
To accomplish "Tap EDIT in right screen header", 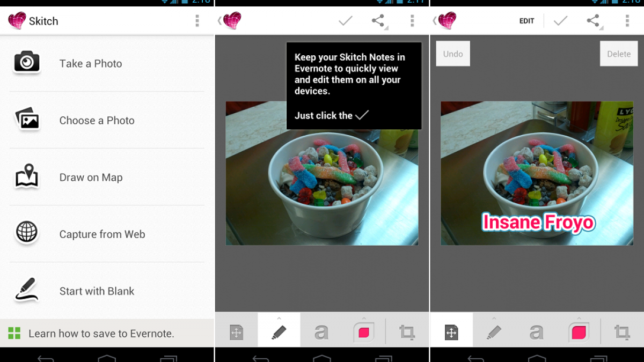I will coord(527,21).
